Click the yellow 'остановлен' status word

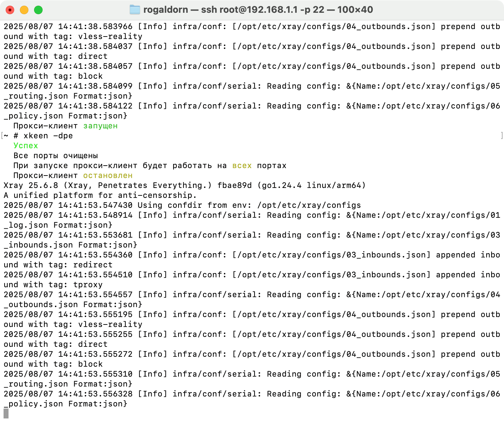tap(108, 176)
